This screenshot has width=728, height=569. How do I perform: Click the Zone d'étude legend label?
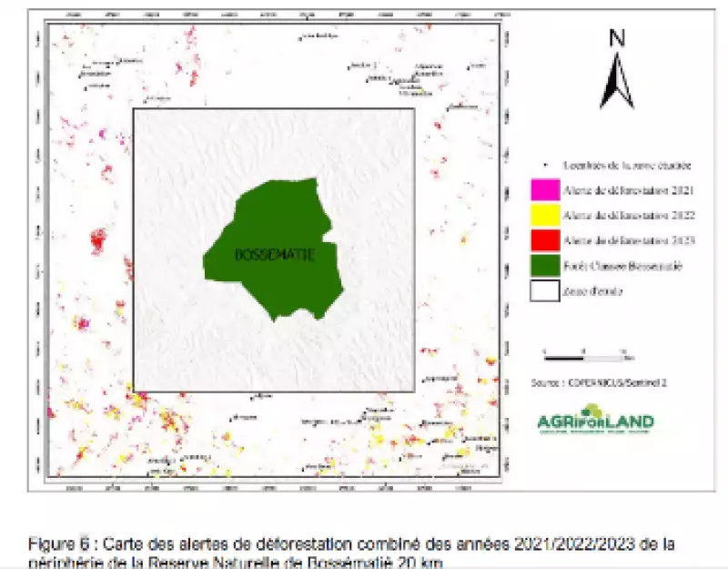(x=592, y=291)
